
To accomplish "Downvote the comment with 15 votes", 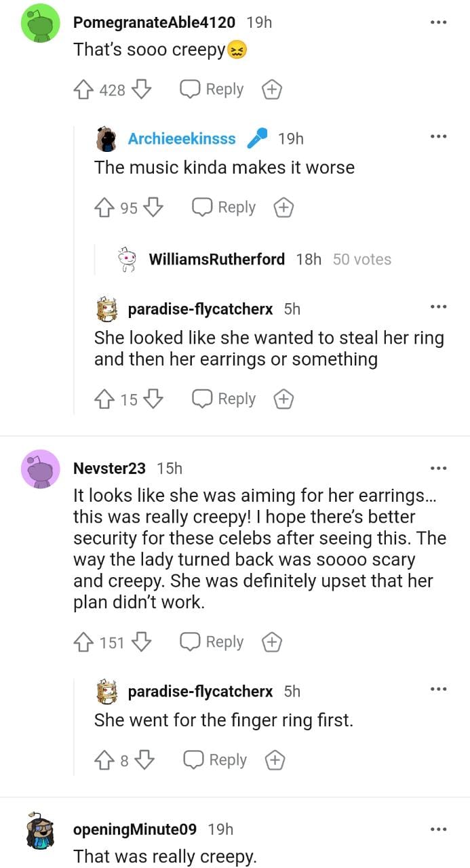I will point(153,399).
